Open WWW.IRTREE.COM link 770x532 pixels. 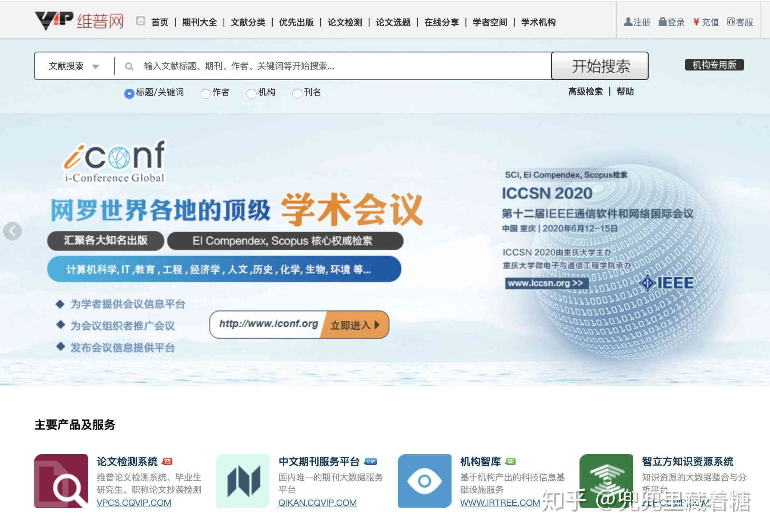pyautogui.click(x=500, y=503)
